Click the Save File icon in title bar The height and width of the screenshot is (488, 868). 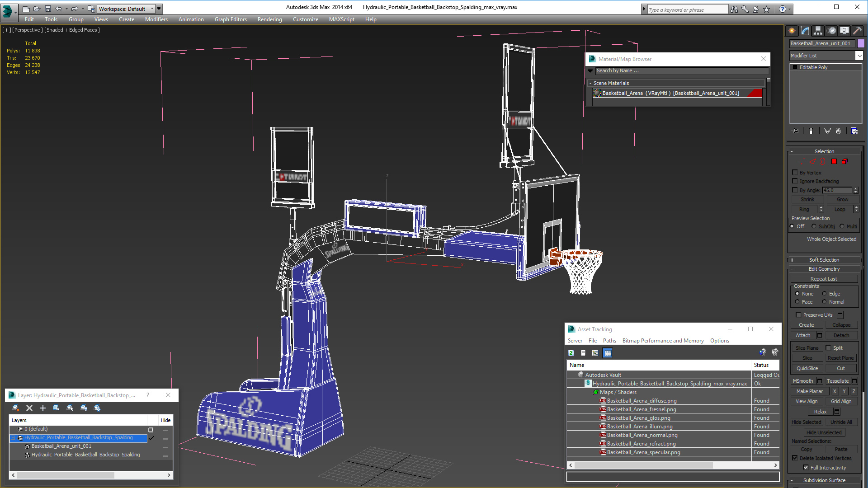pos(48,9)
